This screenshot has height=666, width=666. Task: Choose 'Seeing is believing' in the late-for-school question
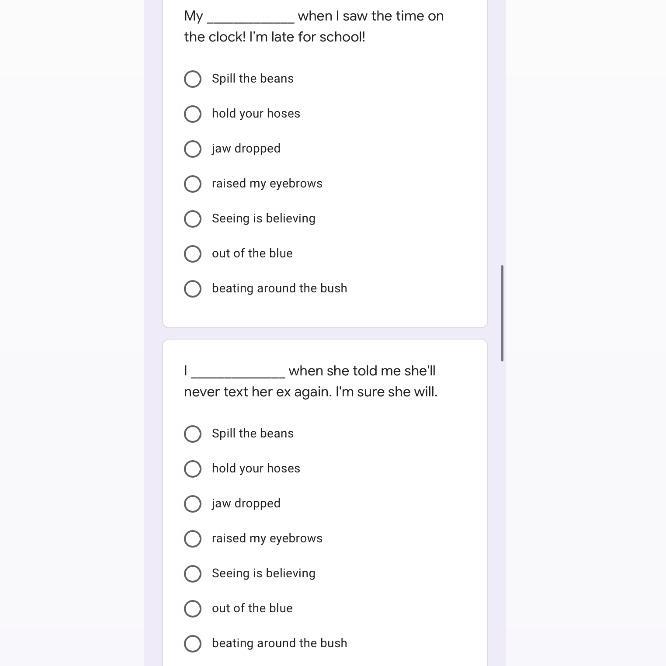(x=193, y=219)
